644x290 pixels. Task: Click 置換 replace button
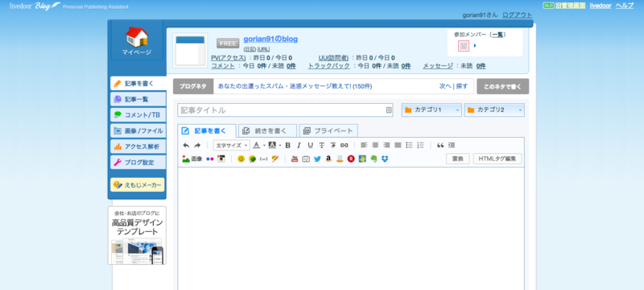[x=457, y=159]
